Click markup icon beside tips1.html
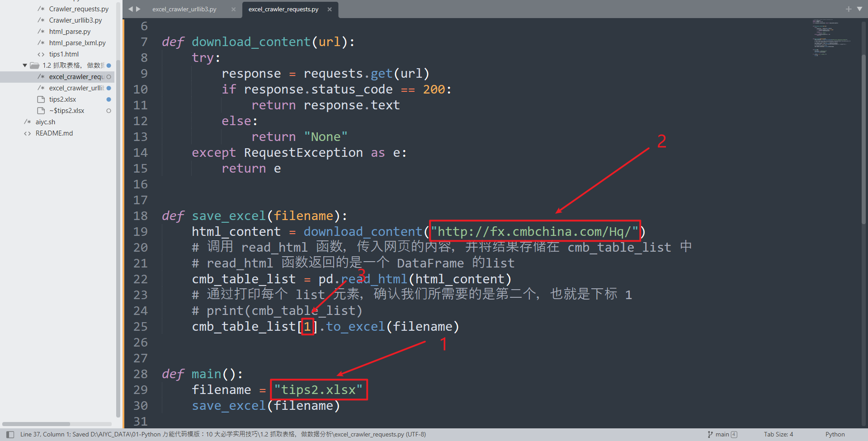Screen dimensions: 868x441 click(x=41, y=54)
